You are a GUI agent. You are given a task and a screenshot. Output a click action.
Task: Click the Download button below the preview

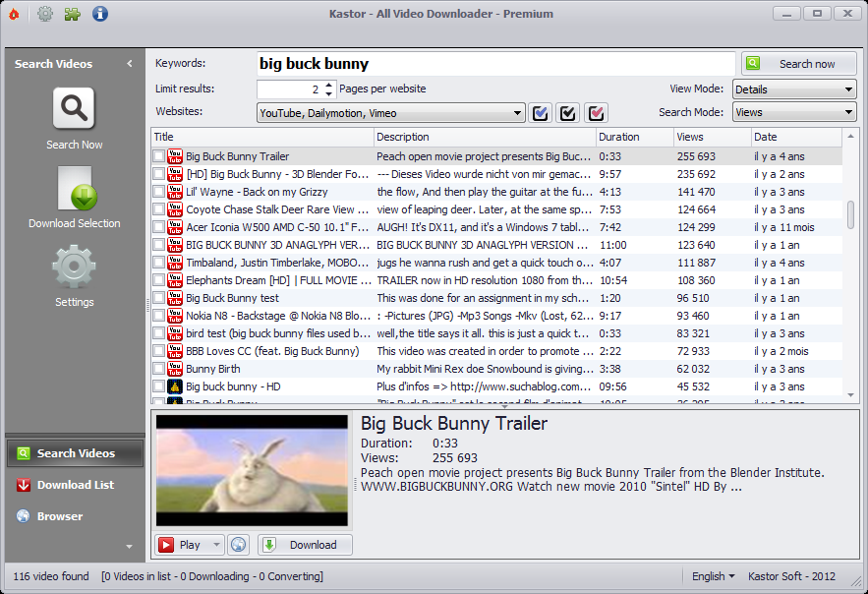pyautogui.click(x=305, y=545)
